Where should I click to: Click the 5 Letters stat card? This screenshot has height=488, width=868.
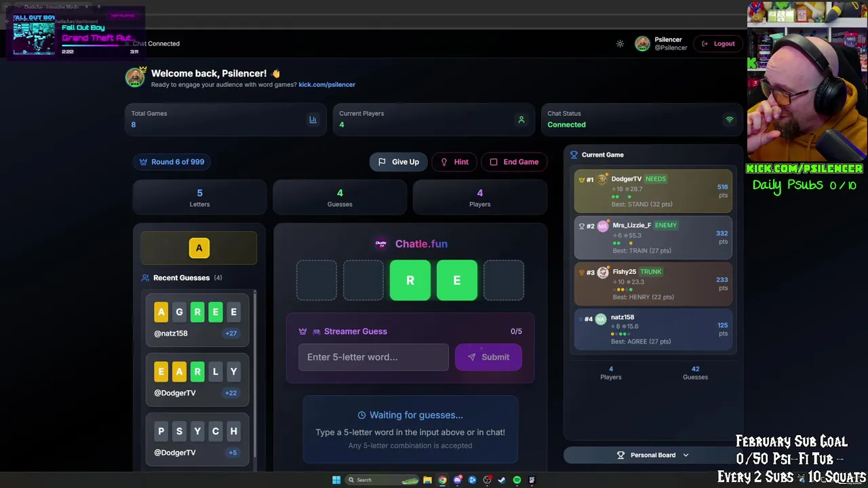[199, 198]
